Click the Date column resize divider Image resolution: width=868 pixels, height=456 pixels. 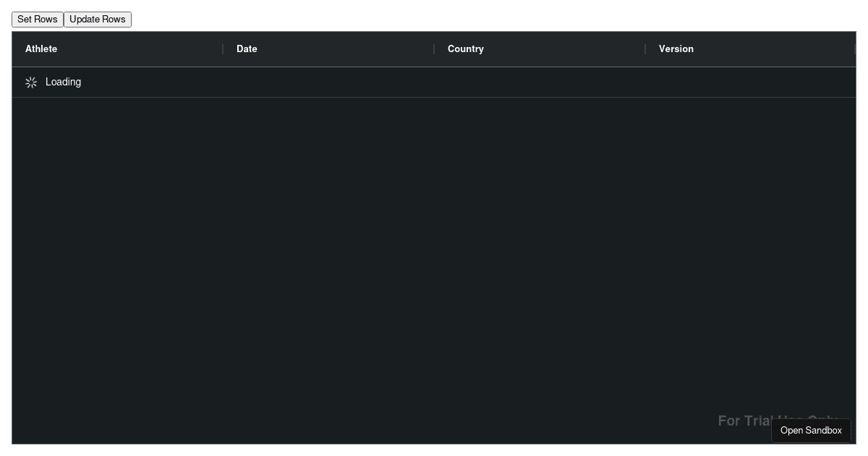click(434, 49)
